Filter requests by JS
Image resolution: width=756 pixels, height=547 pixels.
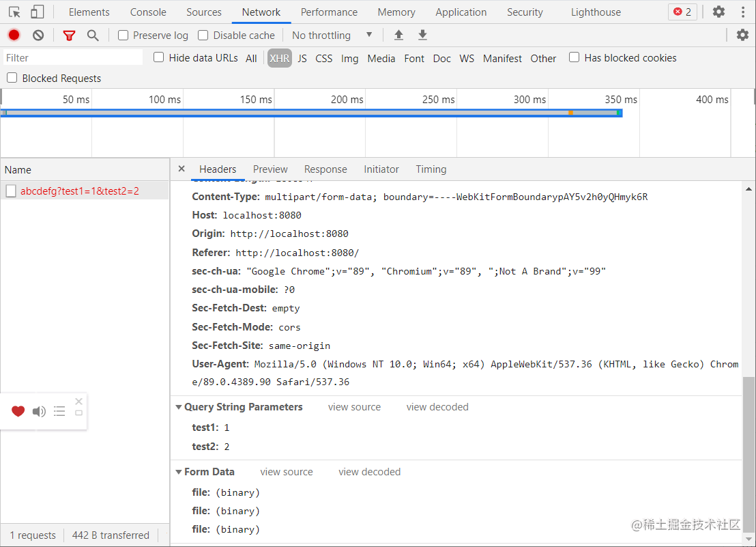302,58
